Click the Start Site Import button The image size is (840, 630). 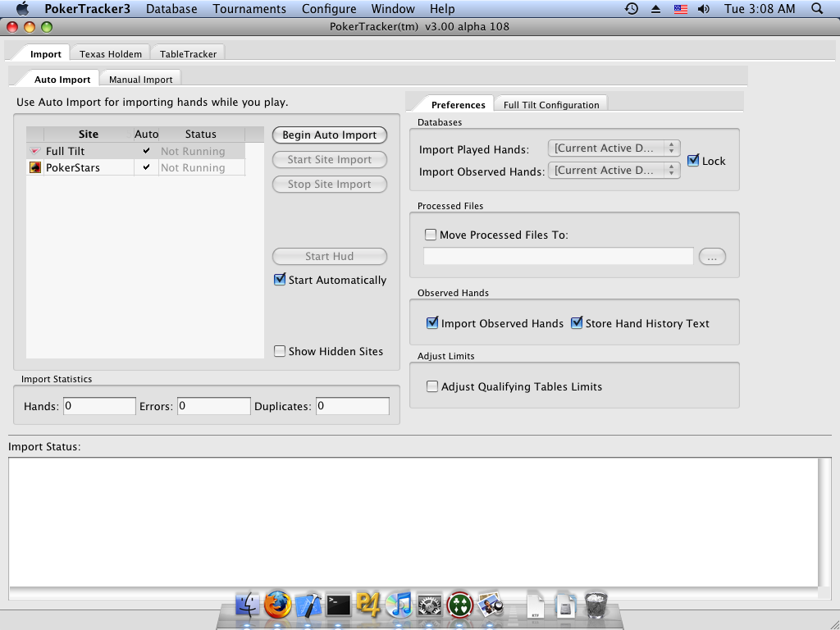330,160
